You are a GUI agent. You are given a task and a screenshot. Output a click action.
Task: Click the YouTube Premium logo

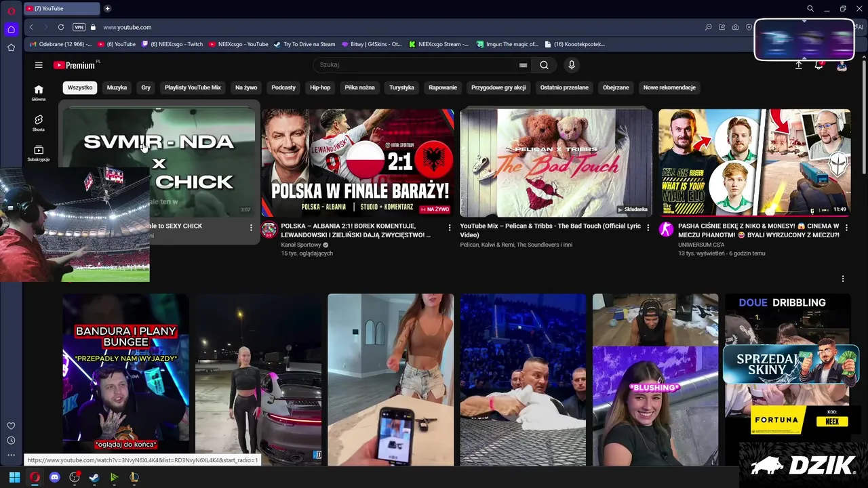tap(76, 65)
